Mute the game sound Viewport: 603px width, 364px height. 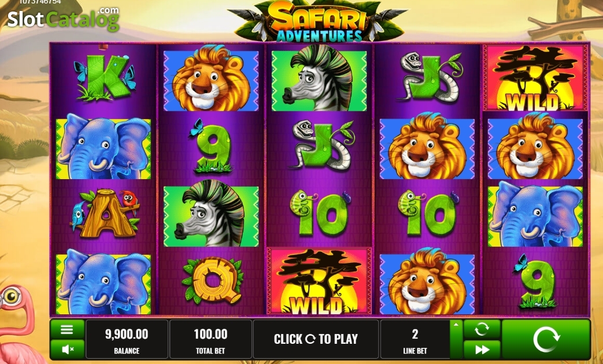pos(67,350)
